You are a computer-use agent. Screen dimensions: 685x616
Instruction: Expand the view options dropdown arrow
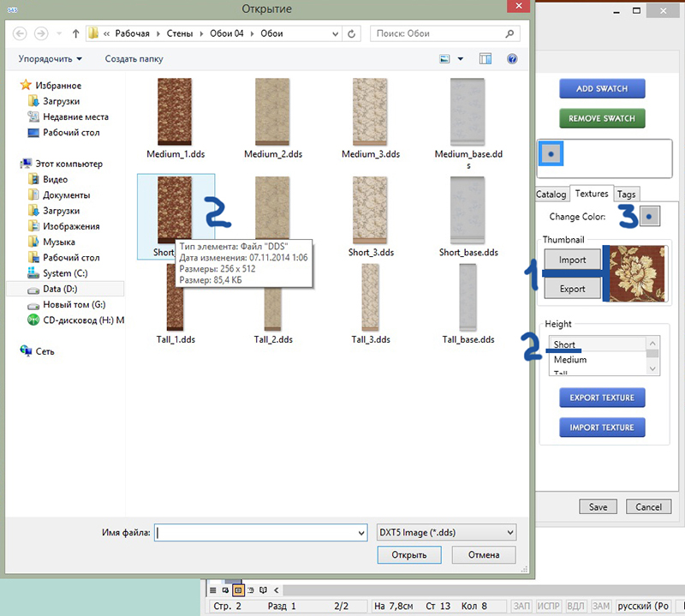pyautogui.click(x=461, y=59)
